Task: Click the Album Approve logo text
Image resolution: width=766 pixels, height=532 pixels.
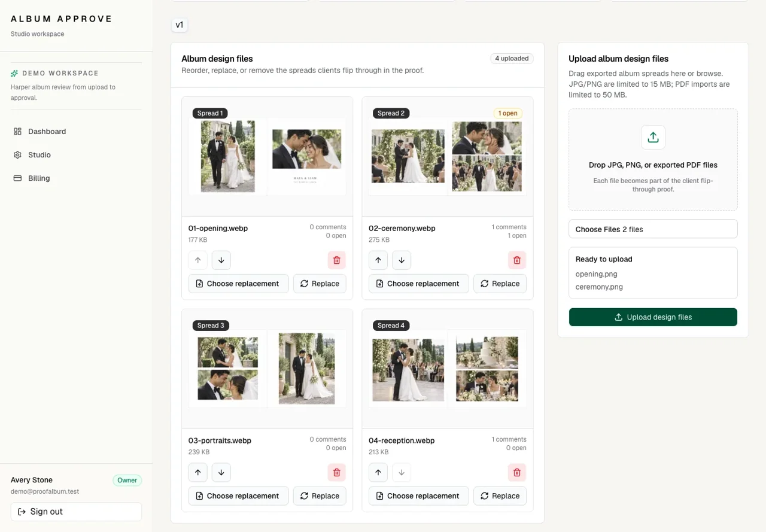Action: tap(62, 19)
